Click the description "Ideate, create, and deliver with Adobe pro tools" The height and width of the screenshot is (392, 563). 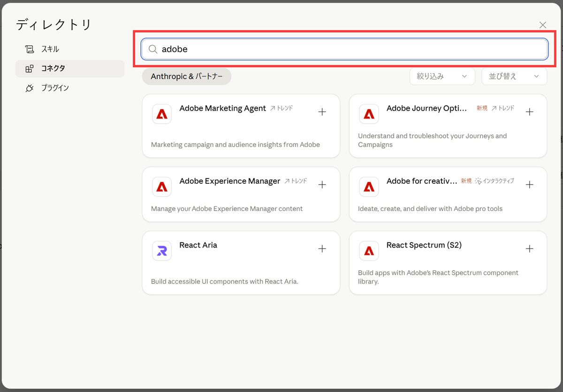click(430, 209)
